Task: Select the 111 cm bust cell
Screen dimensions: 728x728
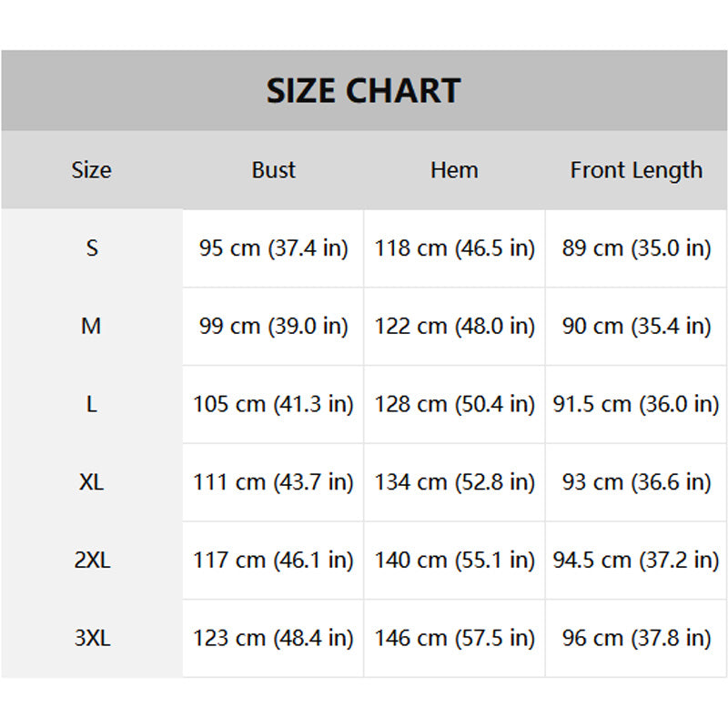Action: click(274, 482)
